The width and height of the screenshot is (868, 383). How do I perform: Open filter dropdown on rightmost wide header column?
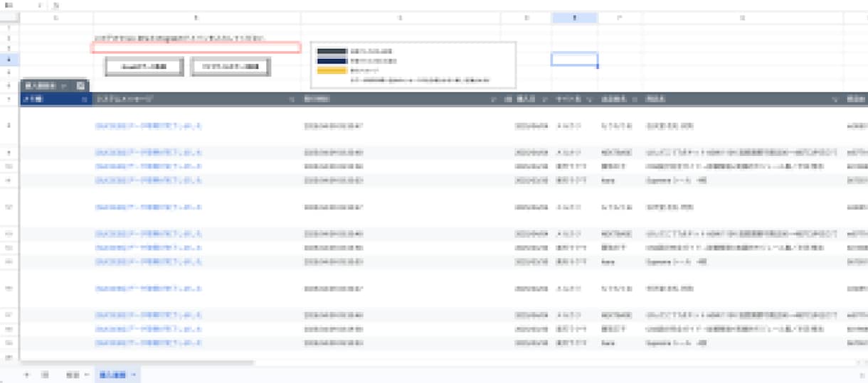835,99
